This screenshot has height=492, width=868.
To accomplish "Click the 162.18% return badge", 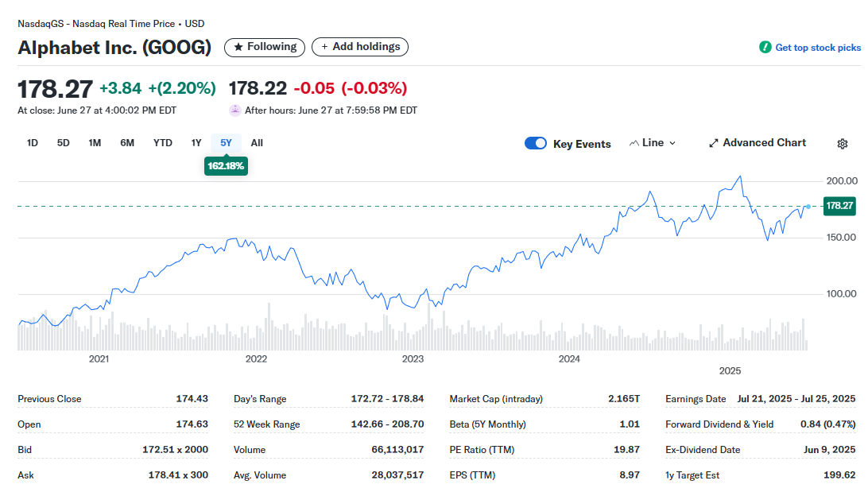I will (226, 166).
